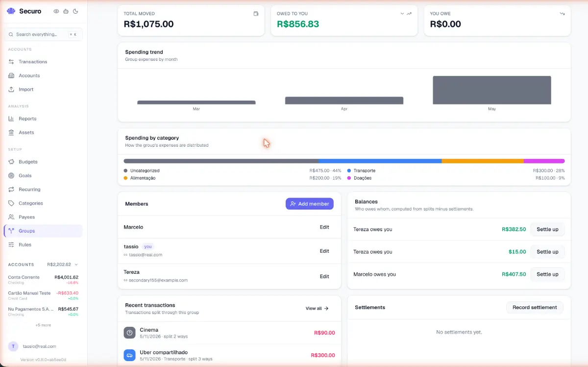Click the magenta Doações bar segment
Image resolution: width=588 pixels, height=367 pixels.
(544, 161)
